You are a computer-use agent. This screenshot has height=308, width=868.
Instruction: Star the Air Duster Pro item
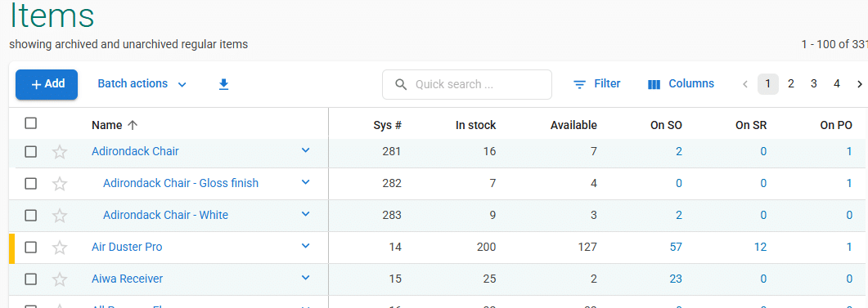[59, 248]
